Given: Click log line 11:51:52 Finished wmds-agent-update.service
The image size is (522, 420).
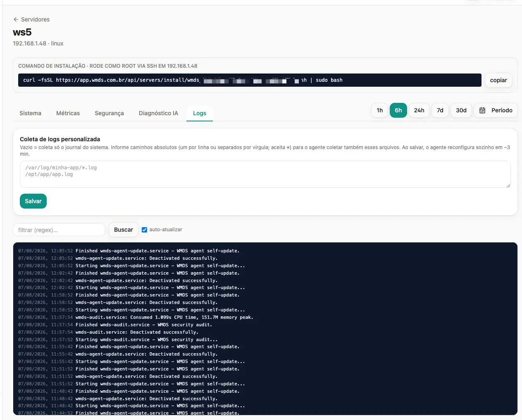Looking at the screenshot, I should coord(129,369).
